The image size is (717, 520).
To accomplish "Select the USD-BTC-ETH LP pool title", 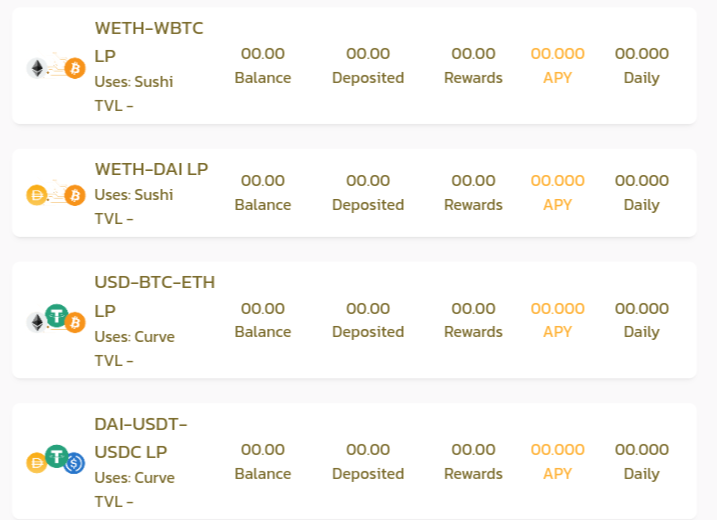I will point(155,296).
